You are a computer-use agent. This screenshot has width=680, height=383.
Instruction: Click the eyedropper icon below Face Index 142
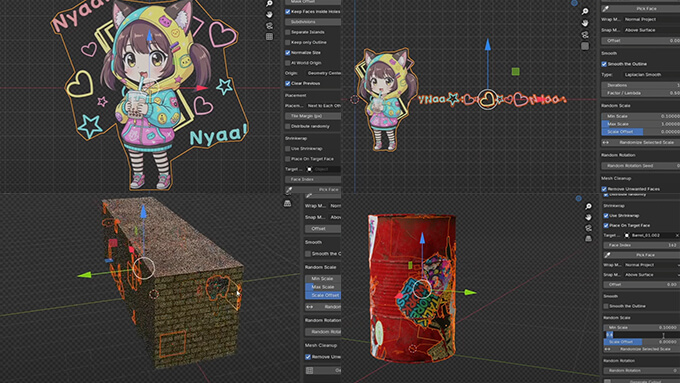tap(607, 255)
